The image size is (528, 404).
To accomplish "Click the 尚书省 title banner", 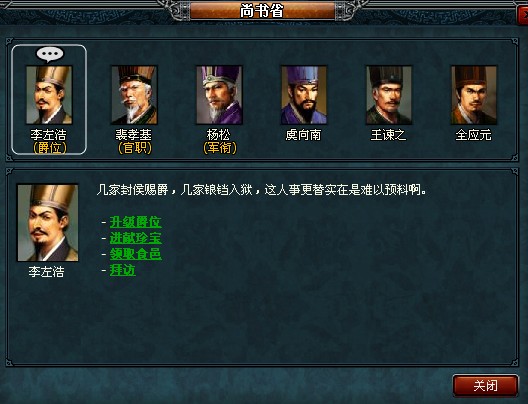I will 262,11.
